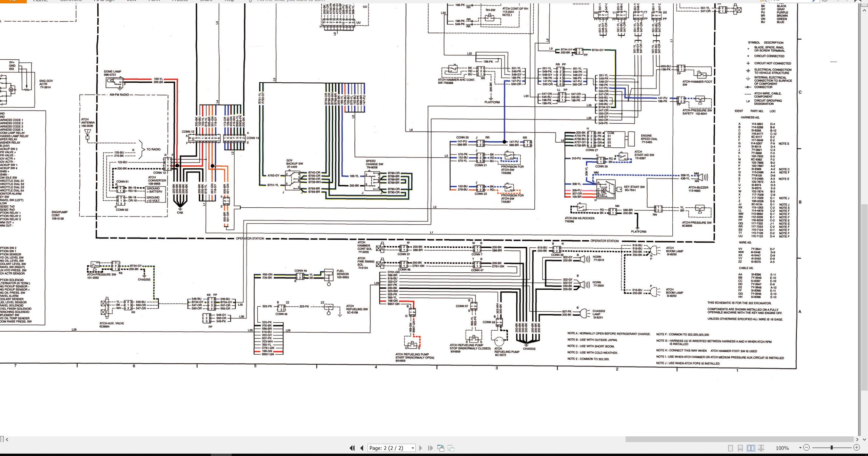Switch to continuous page view

(741, 448)
